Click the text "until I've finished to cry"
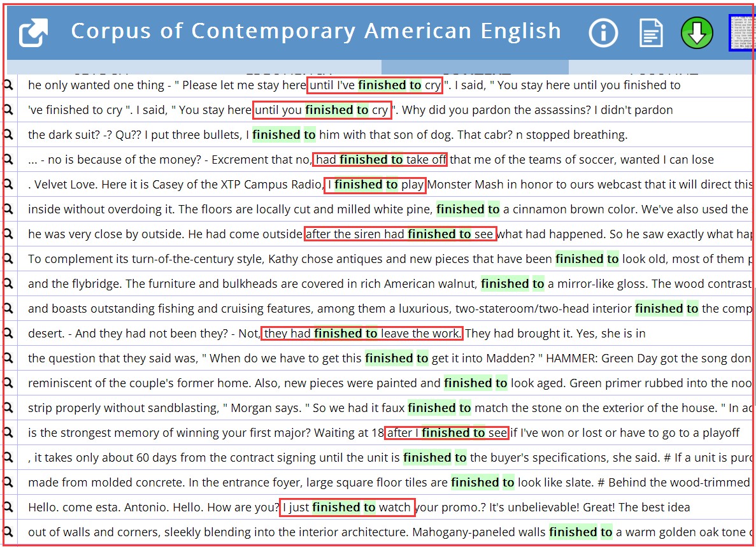 click(x=375, y=85)
